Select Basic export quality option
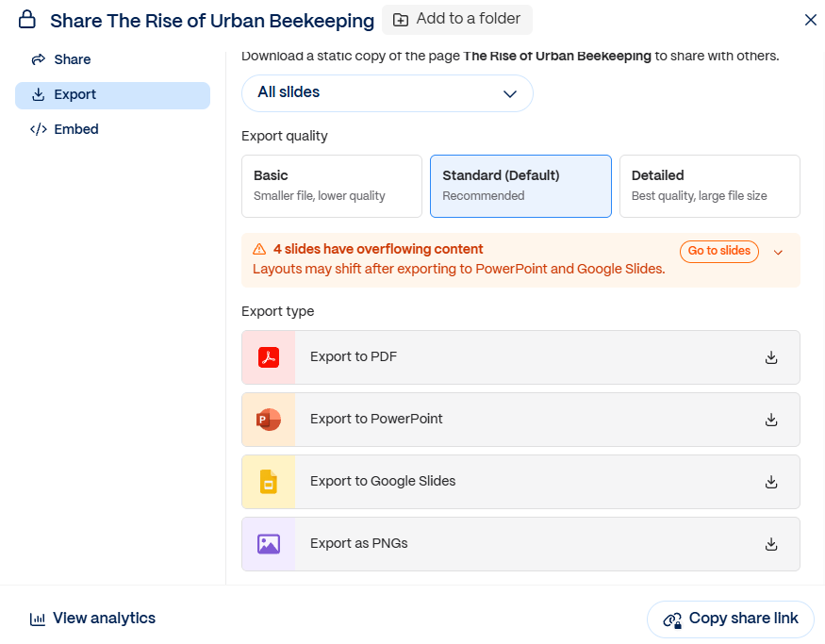This screenshot has height=644, width=825. (332, 186)
